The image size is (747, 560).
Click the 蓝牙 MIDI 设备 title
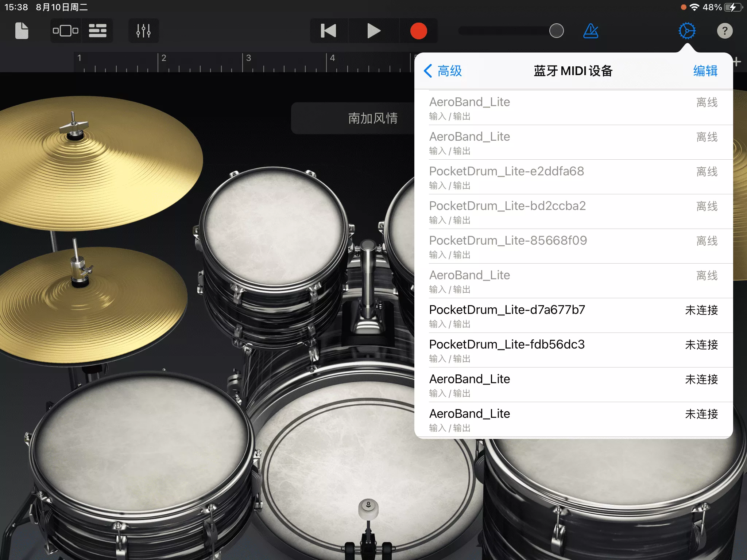[x=573, y=71]
